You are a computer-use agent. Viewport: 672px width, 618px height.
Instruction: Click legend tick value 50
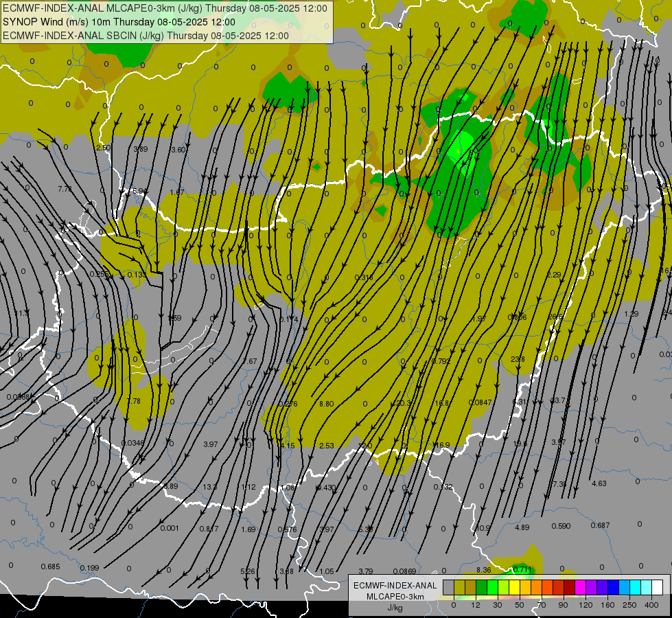(520, 605)
